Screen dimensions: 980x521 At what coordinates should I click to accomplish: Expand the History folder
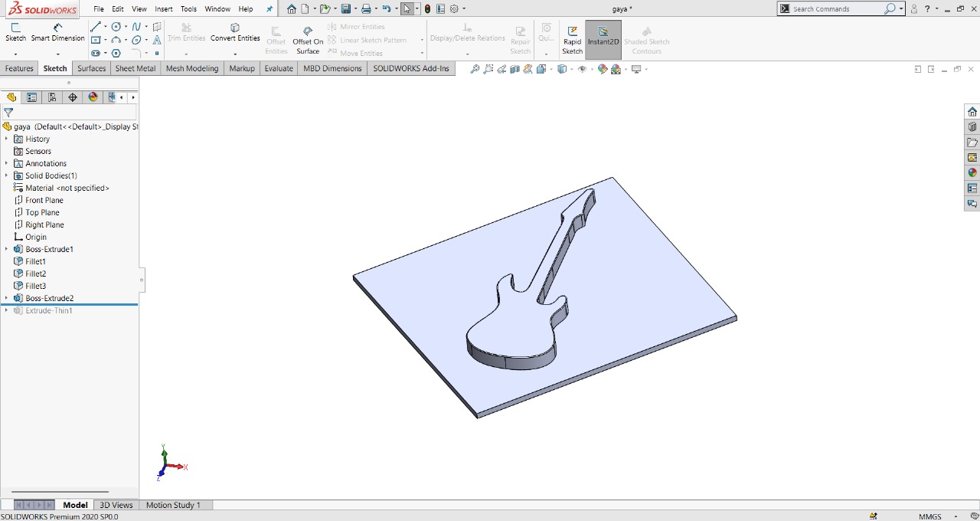coord(6,139)
